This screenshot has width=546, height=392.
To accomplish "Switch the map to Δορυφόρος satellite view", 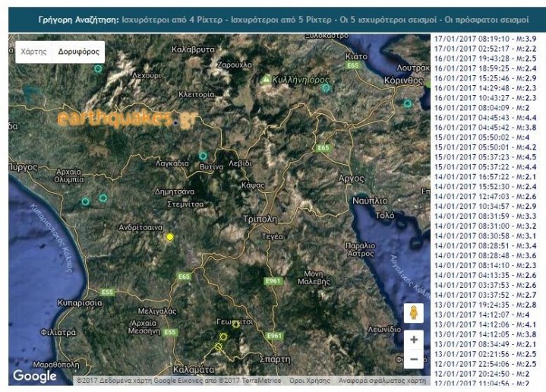I will 78,53.
